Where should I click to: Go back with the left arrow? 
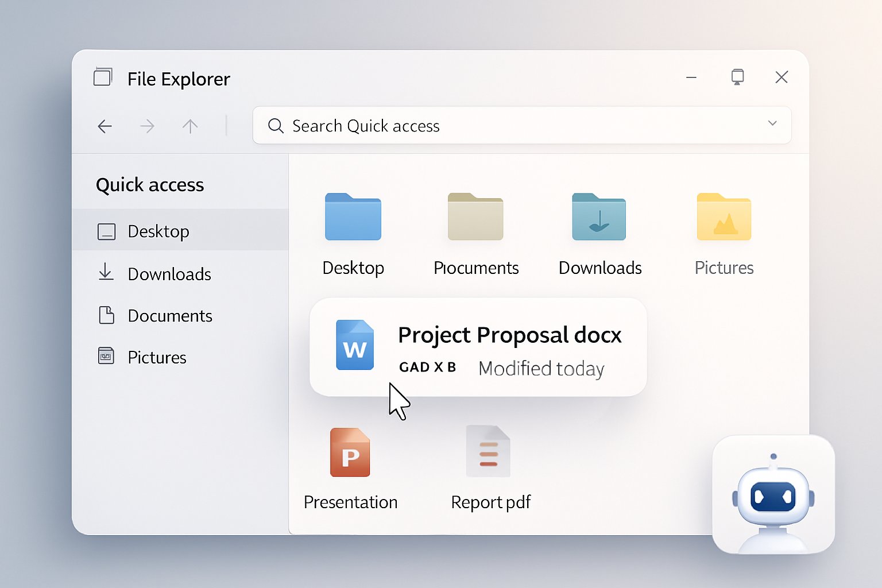pyautogui.click(x=105, y=126)
